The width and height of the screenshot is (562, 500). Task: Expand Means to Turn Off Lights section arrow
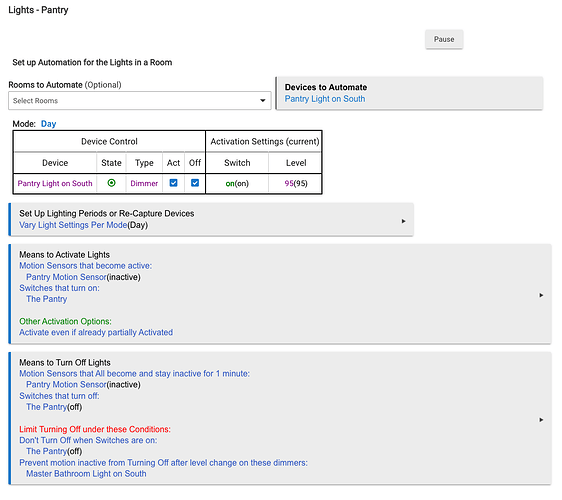tap(541, 420)
